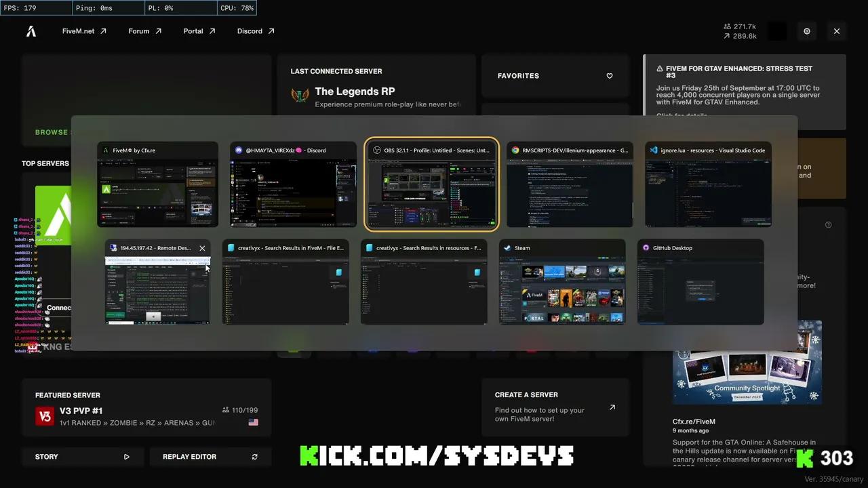Switch to the 194.45.197.42 Remote Desktop window
Viewport: 868px width, 488px height.
pyautogui.click(x=157, y=282)
